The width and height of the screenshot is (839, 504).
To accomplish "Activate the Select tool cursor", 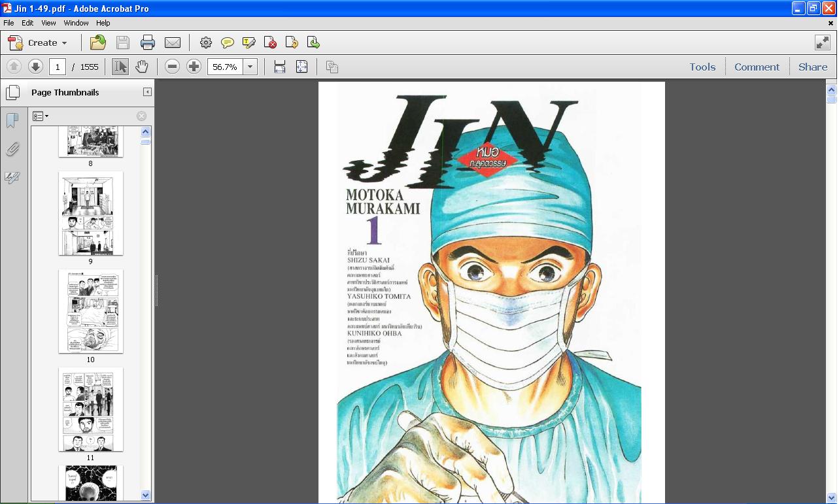I will point(120,67).
